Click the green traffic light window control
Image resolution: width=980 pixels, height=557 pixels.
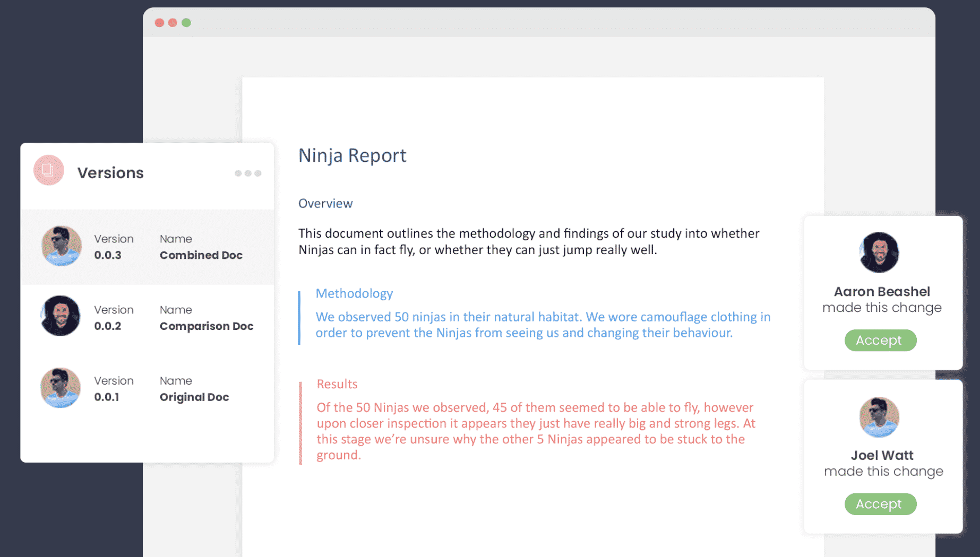tap(187, 23)
